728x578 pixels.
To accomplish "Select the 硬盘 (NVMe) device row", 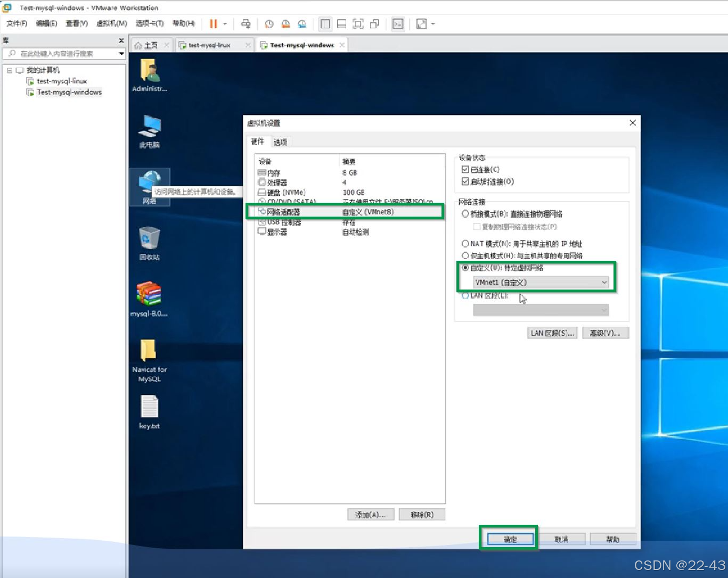I will click(350, 192).
